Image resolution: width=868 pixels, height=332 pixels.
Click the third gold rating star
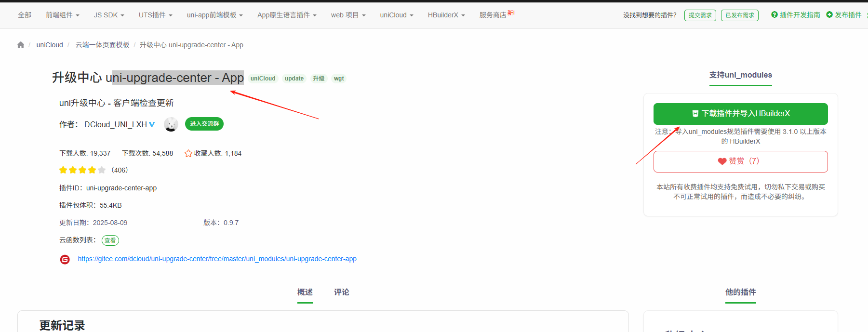tap(82, 170)
